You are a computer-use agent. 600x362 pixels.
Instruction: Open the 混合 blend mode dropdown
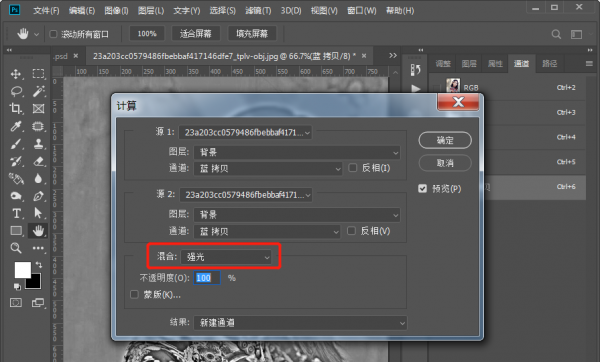coord(226,257)
